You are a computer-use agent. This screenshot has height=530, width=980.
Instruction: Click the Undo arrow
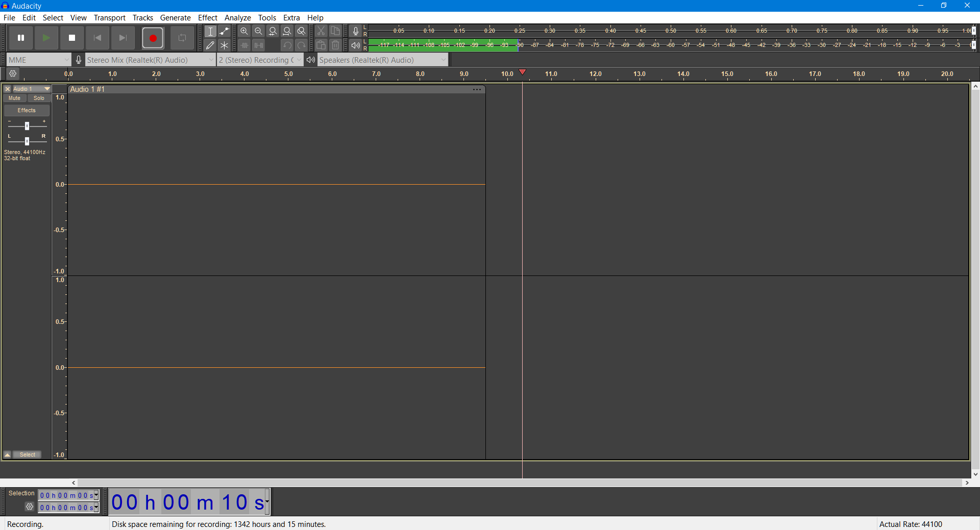[x=287, y=45]
